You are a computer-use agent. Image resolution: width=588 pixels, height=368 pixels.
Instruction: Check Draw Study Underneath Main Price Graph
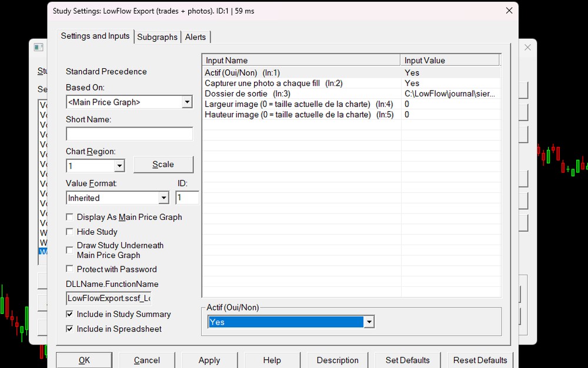click(69, 250)
